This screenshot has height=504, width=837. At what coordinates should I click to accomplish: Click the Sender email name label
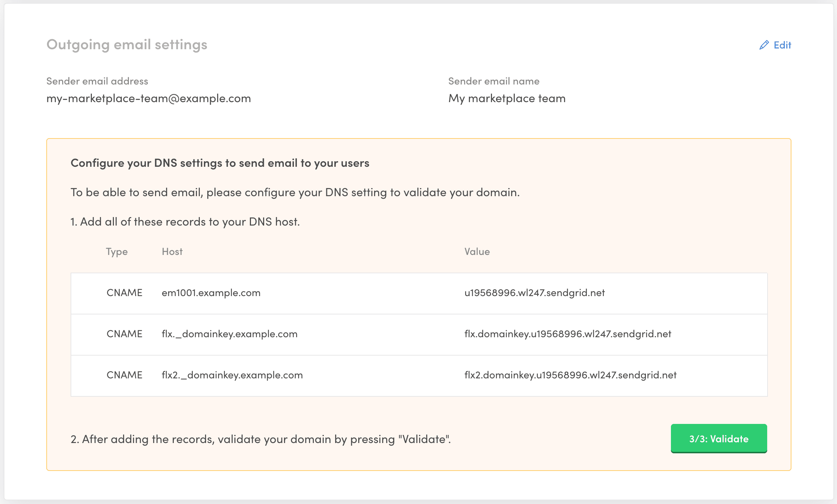493,81
